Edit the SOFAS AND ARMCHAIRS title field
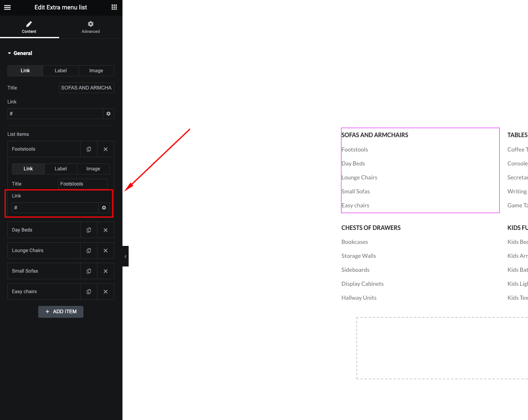Image resolution: width=528 pixels, height=420 pixels. (x=86, y=88)
